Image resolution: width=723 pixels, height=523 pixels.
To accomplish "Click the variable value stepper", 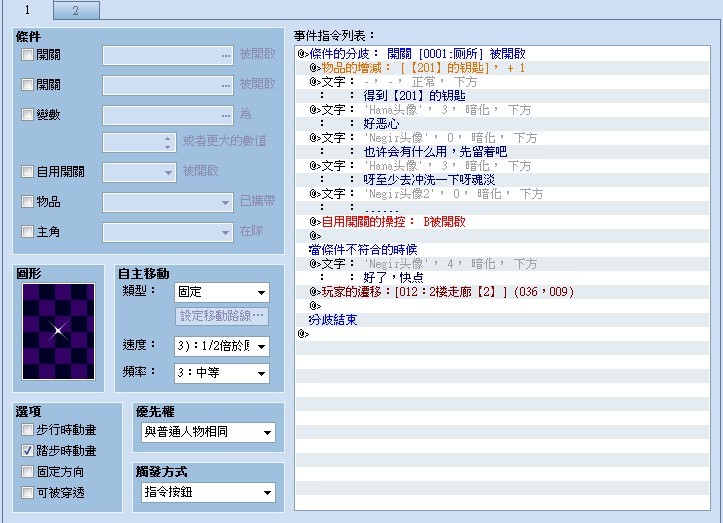I will 167,143.
